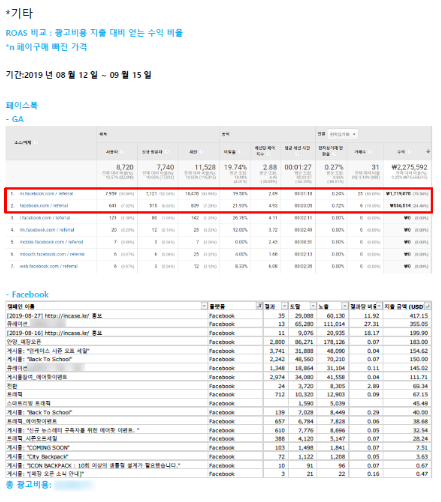Open help icon beside 소스/매체 header

(36, 142)
